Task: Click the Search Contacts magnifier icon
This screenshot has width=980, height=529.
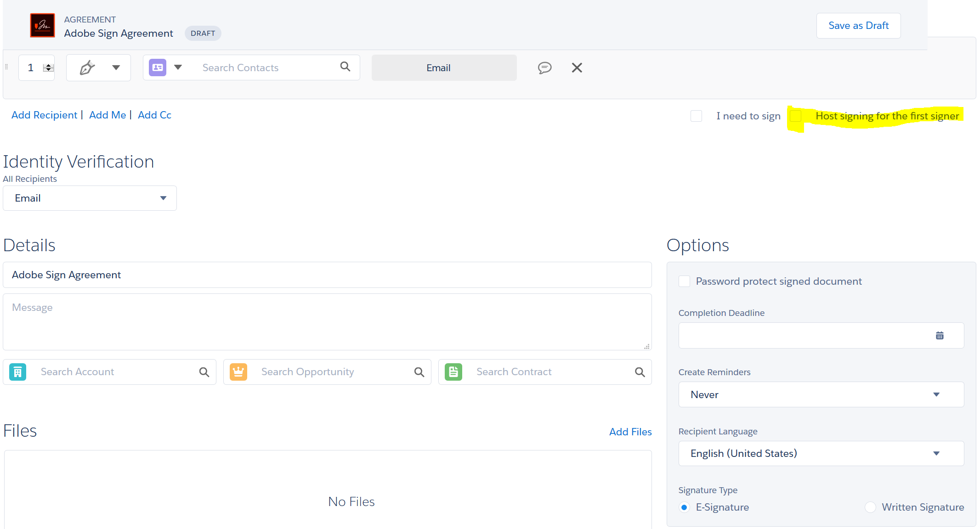Action: point(345,67)
